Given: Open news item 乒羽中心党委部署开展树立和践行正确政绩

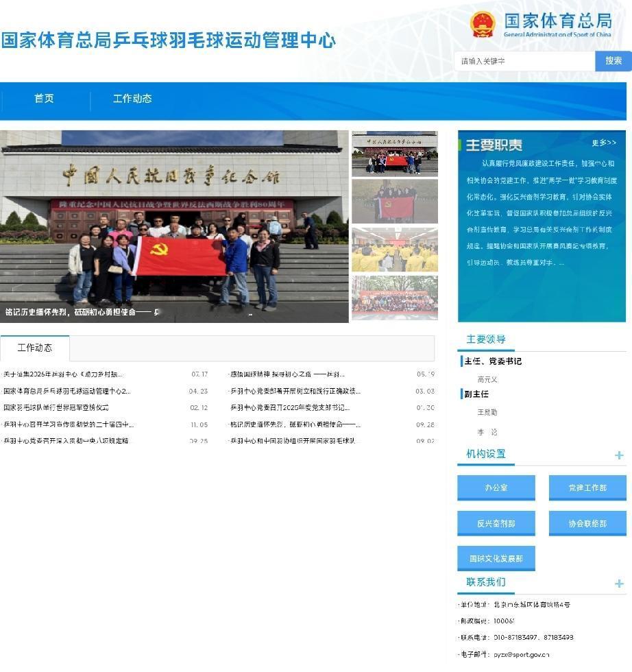Looking at the screenshot, I should (295, 391).
